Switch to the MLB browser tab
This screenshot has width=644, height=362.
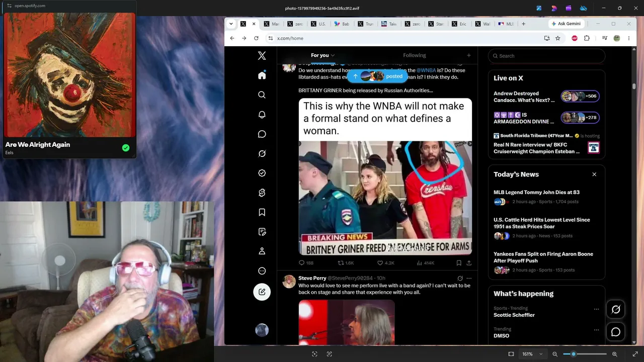[x=506, y=24]
